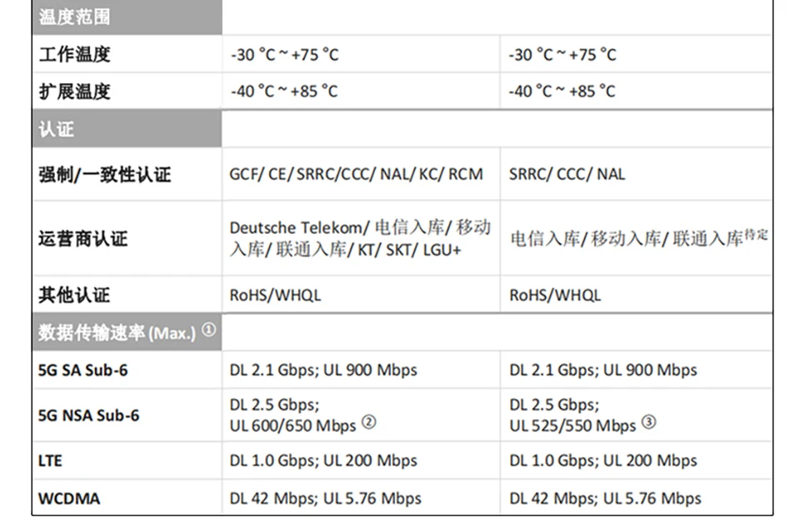Click the 扩展温度 row label
Screen dimensions: 800x532
click(74, 92)
